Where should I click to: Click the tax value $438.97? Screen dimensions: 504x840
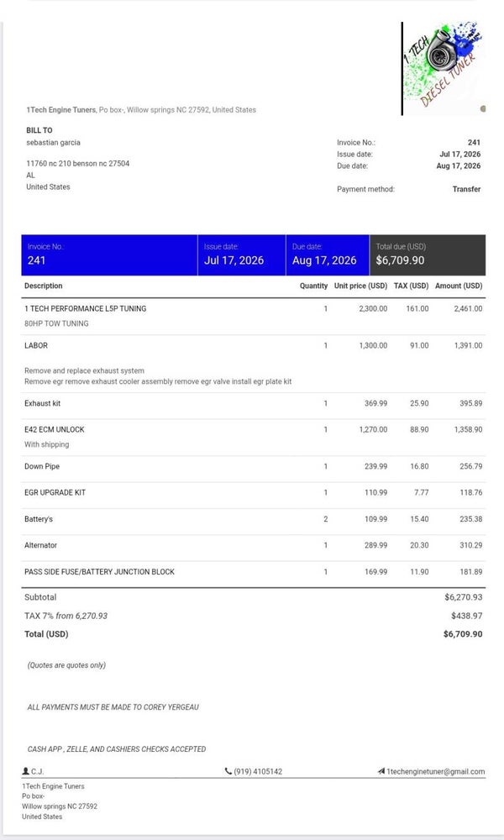[x=466, y=616]
